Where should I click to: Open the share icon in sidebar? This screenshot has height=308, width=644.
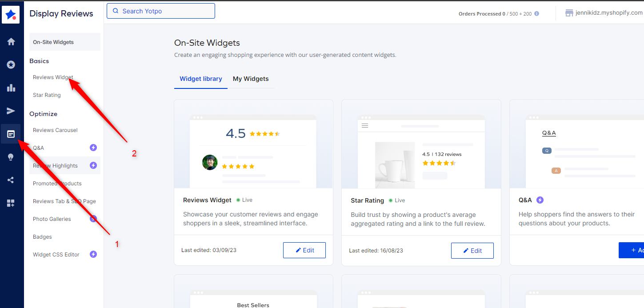(11, 180)
